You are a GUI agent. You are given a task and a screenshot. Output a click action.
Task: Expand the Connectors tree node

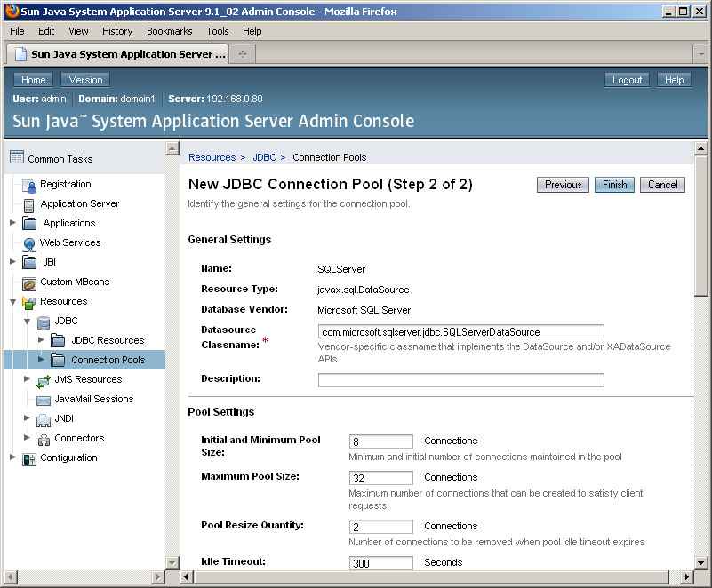click(28, 437)
